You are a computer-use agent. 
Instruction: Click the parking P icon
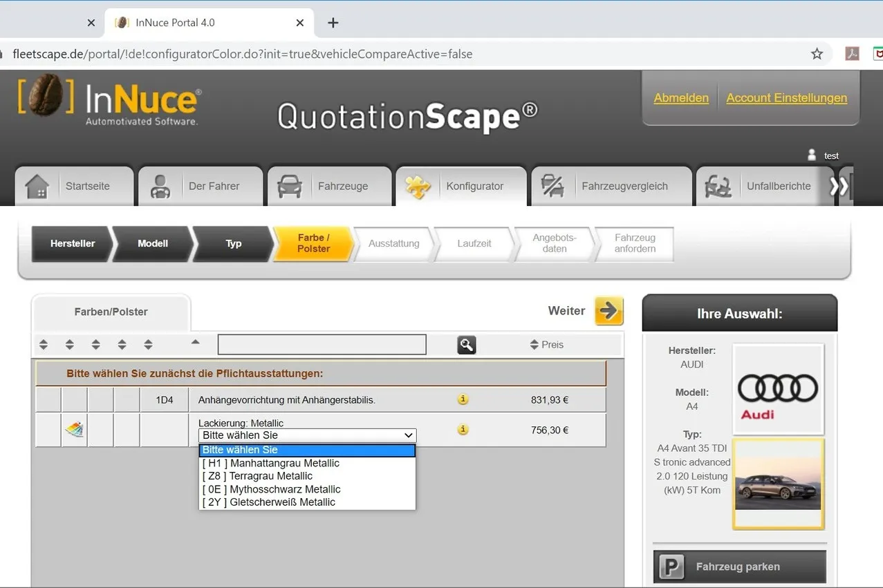pos(671,567)
